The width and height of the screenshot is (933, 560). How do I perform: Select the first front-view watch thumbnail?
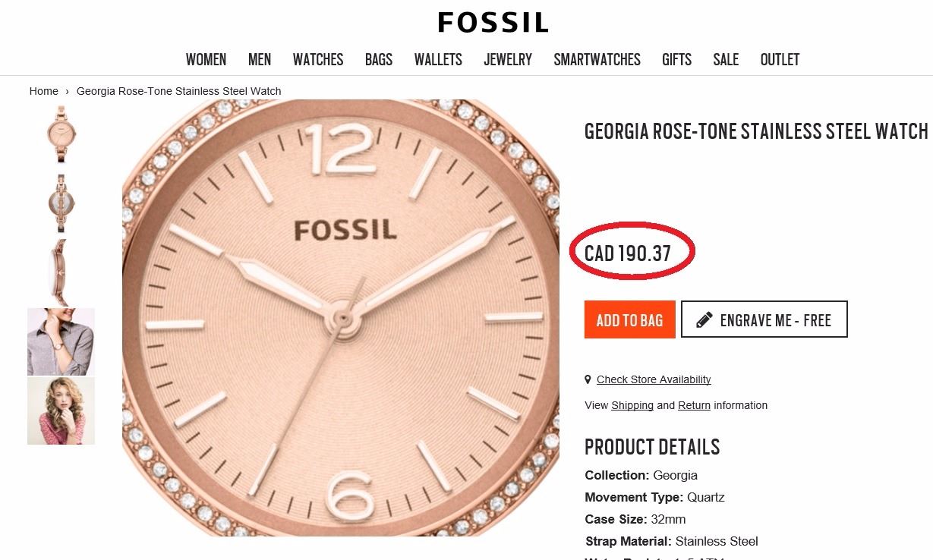[x=61, y=134]
